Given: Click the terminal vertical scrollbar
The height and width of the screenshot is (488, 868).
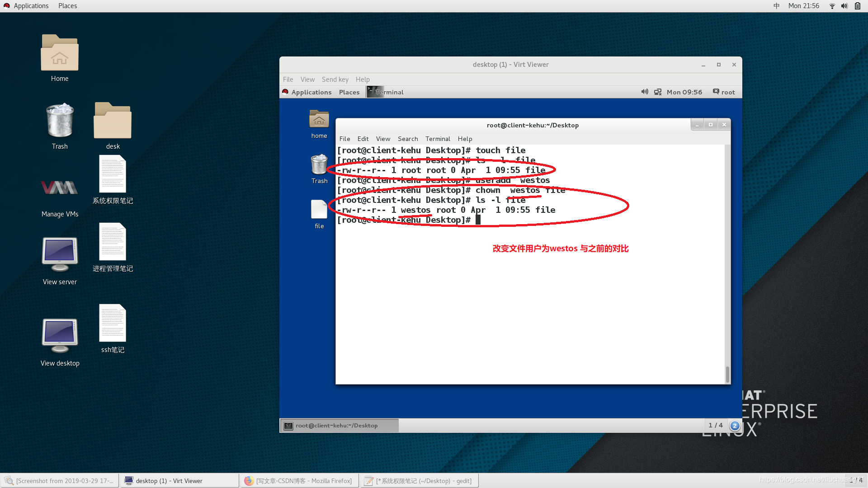Looking at the screenshot, I should tap(727, 375).
